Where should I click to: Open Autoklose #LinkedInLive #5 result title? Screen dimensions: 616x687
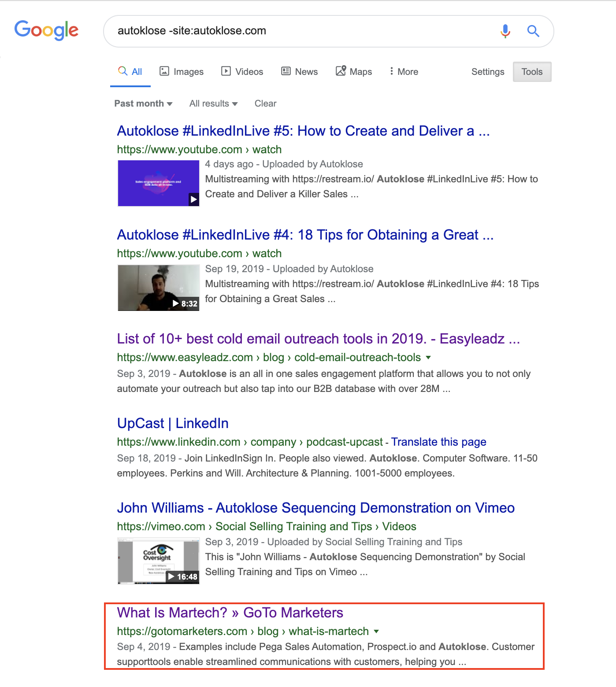tap(303, 131)
